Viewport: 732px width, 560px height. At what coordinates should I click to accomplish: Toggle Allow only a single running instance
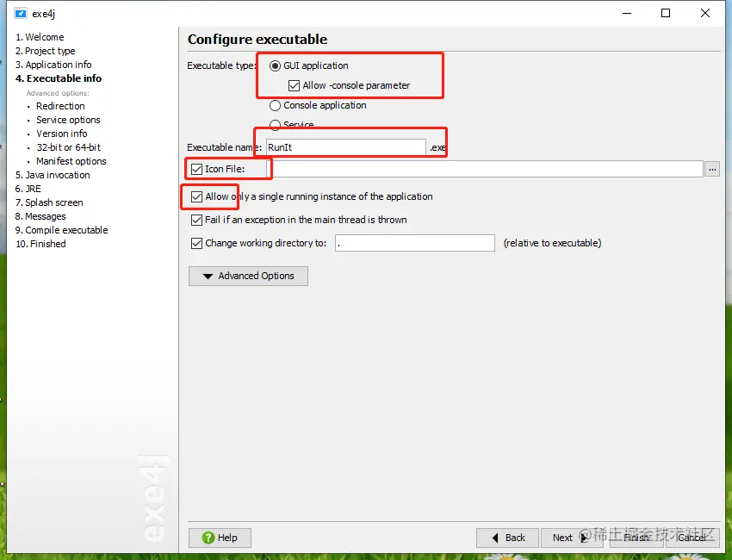tap(196, 196)
